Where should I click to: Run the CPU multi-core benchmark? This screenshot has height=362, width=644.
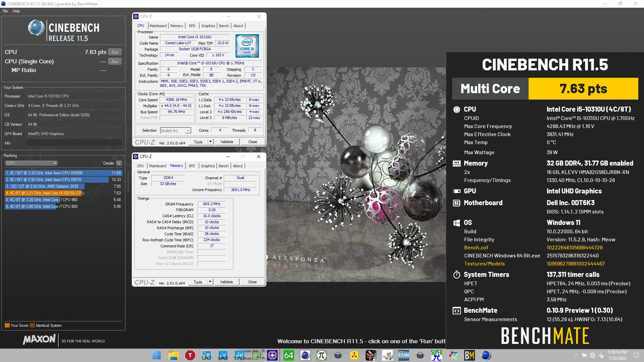coord(115,52)
